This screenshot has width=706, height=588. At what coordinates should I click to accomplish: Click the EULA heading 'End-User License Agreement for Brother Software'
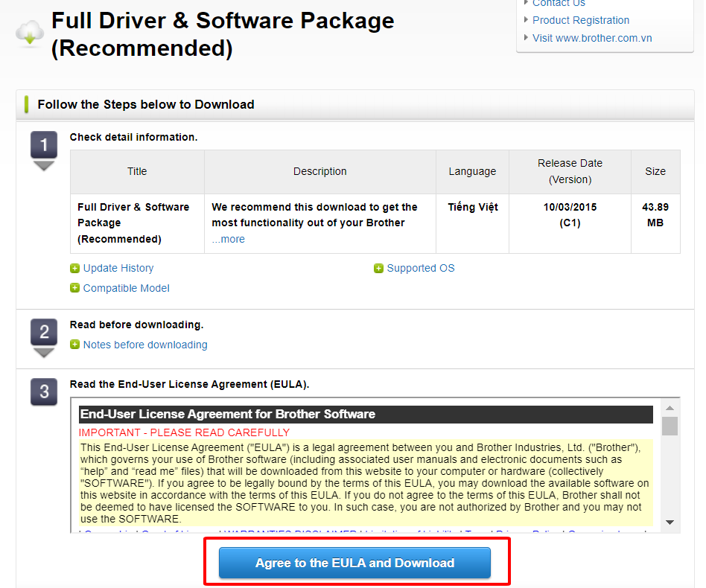coord(366,415)
